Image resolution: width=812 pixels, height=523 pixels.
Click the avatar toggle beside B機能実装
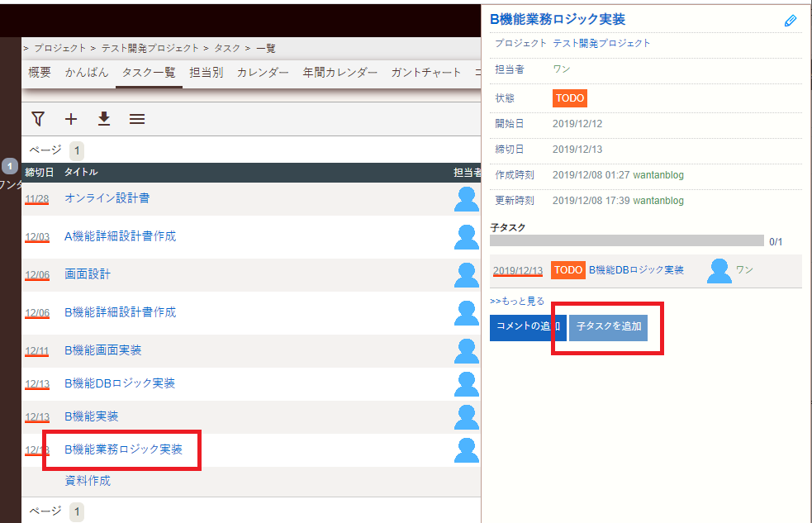(466, 417)
